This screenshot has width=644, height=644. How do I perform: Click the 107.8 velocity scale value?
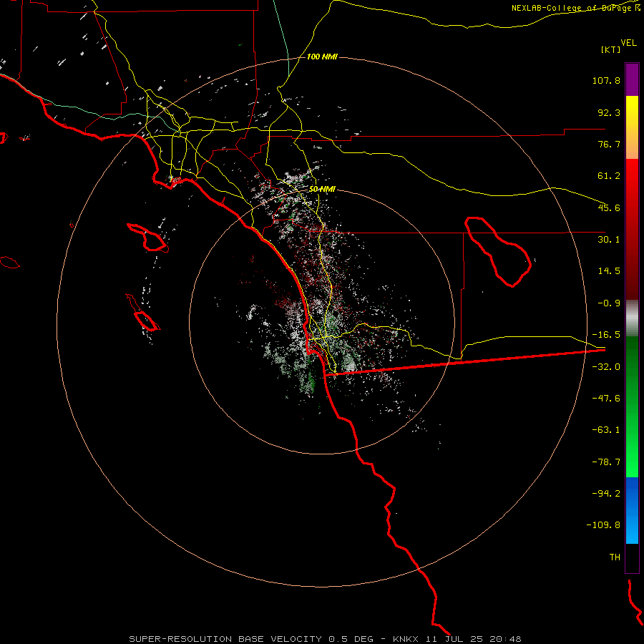pyautogui.click(x=606, y=80)
